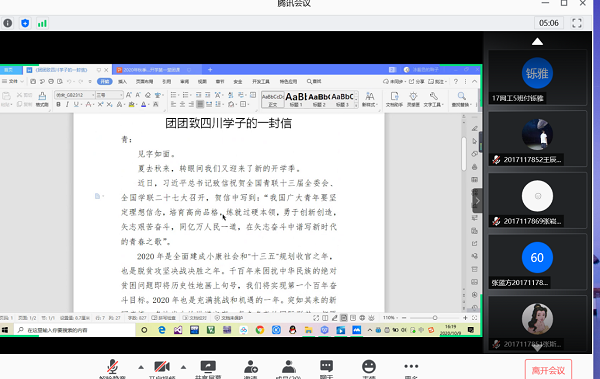Click the Windows taskbar search box

click(x=75, y=330)
